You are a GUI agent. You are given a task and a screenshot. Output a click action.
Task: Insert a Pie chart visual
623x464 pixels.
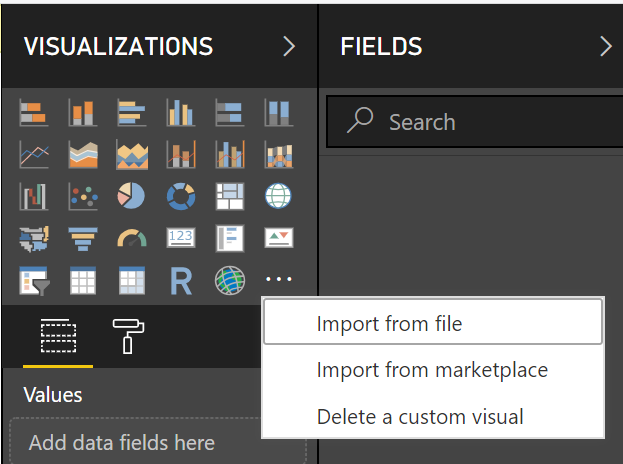coord(131,197)
